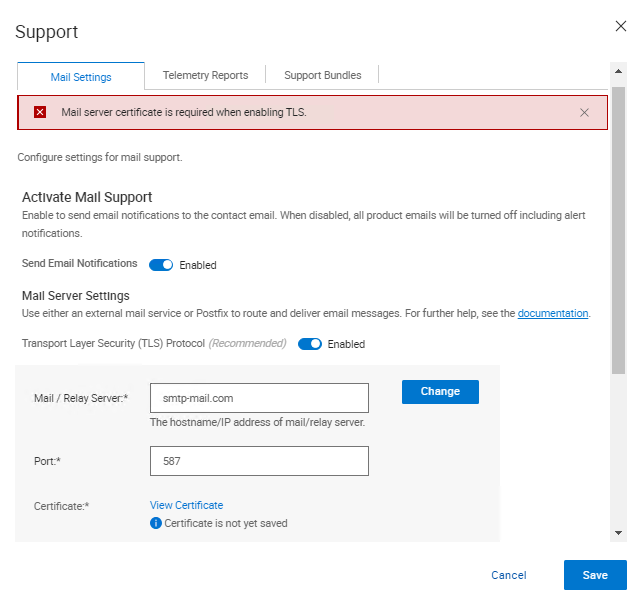
Task: Click the red error icon in banner
Action: pyautogui.click(x=40, y=112)
